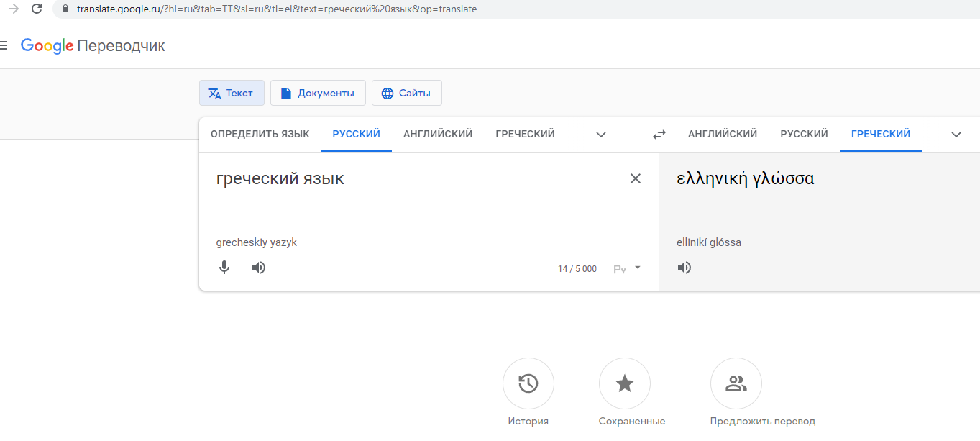
Task: Swap source and target languages
Action: click(x=659, y=135)
